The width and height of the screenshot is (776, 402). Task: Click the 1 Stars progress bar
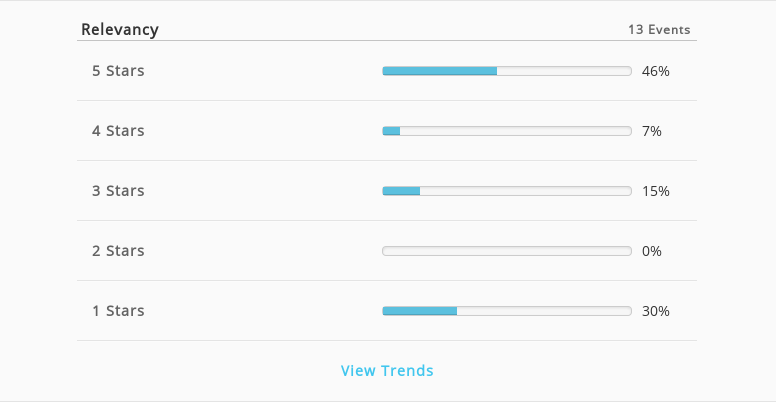pyautogui.click(x=507, y=311)
